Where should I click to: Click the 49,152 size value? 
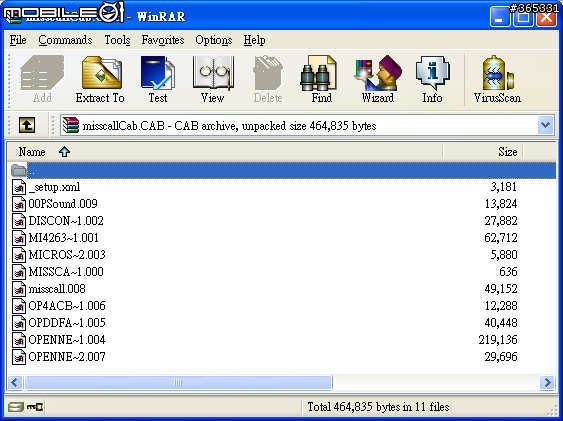pyautogui.click(x=501, y=289)
